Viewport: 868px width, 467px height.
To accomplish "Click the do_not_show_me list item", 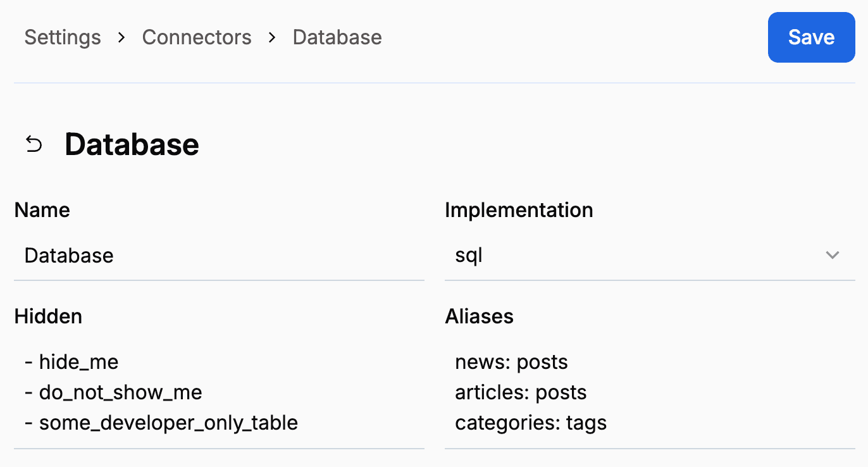I will [x=120, y=392].
